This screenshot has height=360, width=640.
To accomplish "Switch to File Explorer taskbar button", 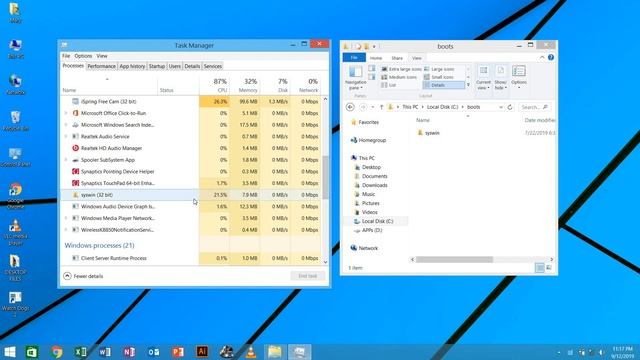I will coord(275,352).
